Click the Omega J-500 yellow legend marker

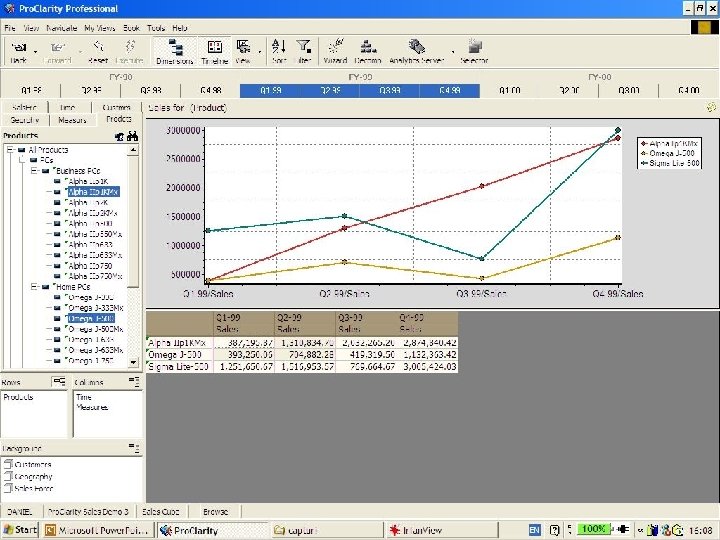(644, 153)
